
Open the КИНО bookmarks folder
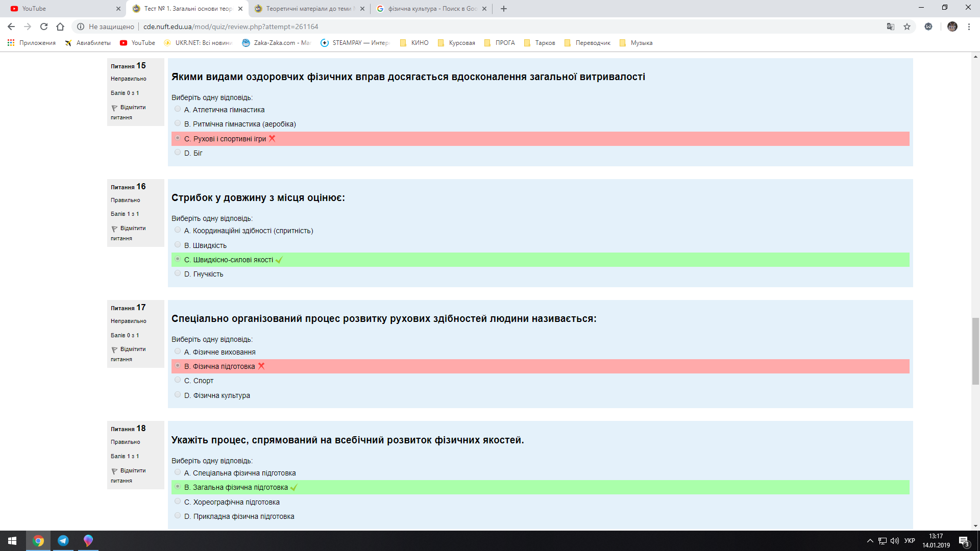(414, 43)
